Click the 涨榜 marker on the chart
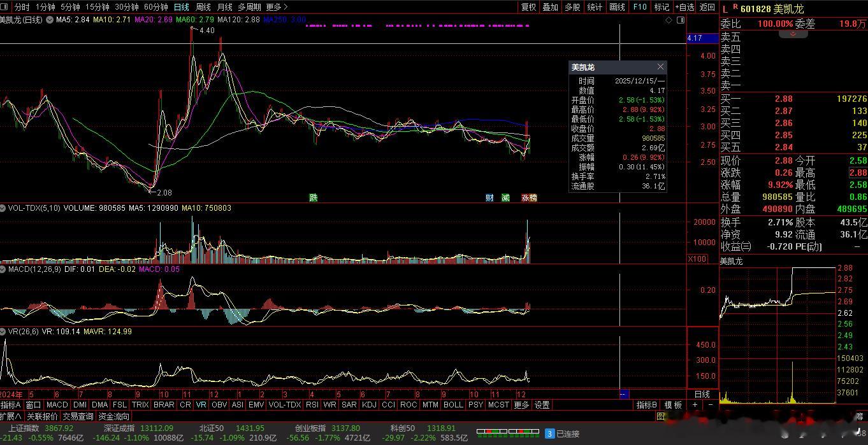 [529, 198]
